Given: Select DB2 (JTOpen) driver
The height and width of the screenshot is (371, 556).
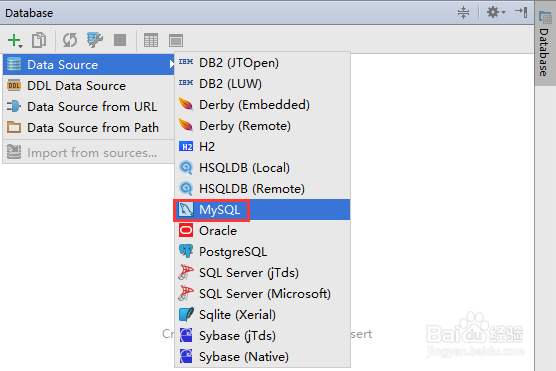Looking at the screenshot, I should pyautogui.click(x=262, y=63).
